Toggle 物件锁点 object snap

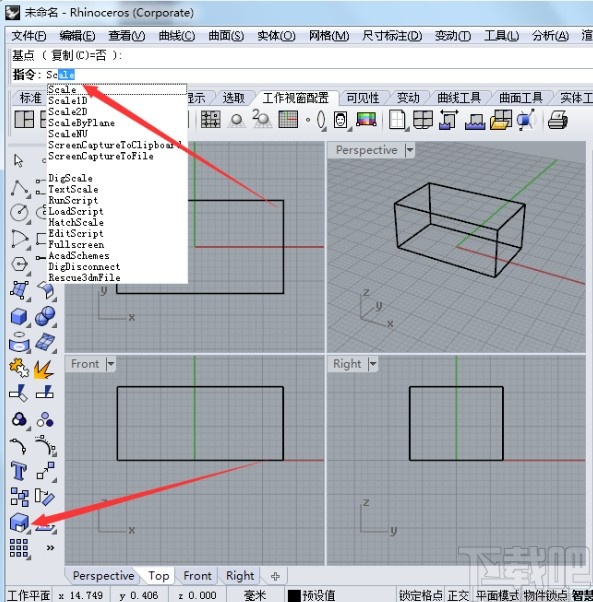[x=545, y=595]
